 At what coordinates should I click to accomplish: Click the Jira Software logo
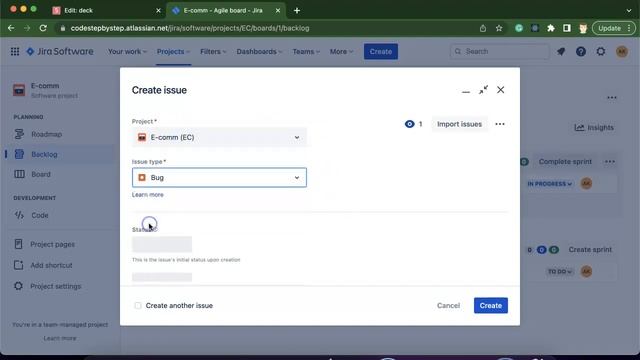click(60, 51)
